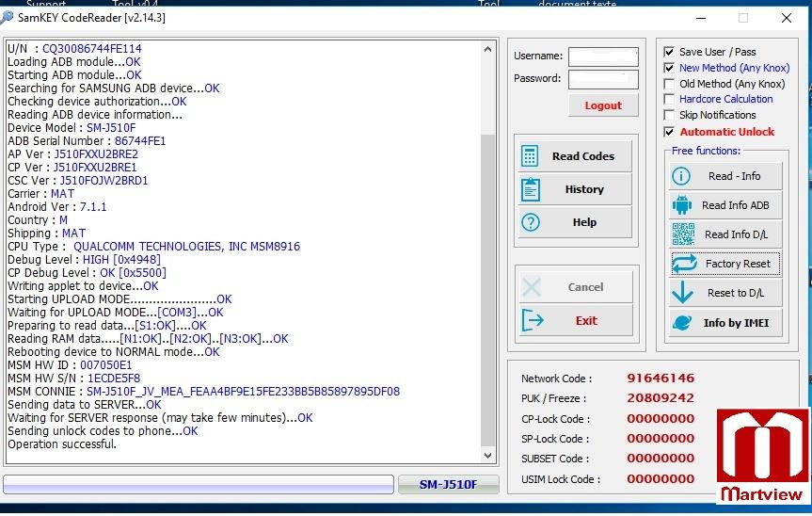The image size is (812, 516).
Task: Open the History button
Action: [575, 189]
